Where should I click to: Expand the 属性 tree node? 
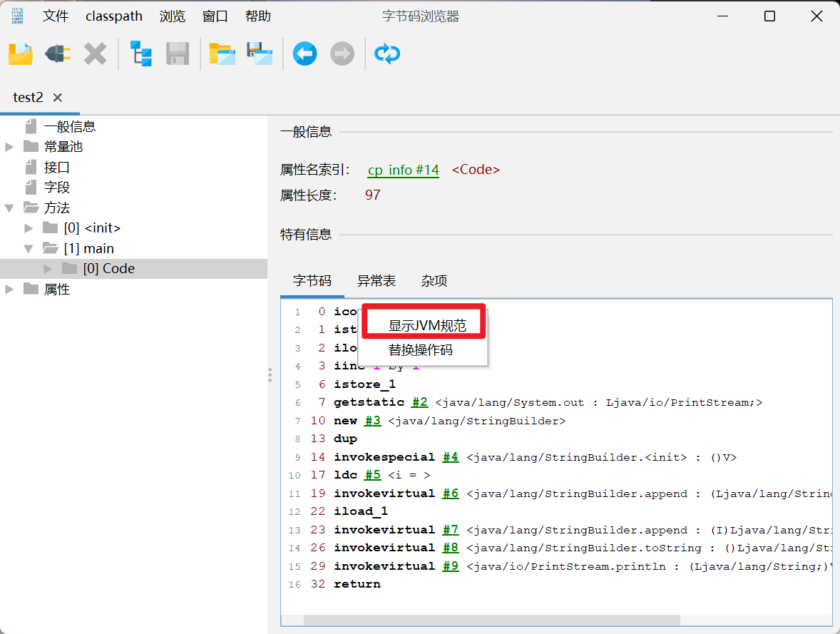coord(9,290)
